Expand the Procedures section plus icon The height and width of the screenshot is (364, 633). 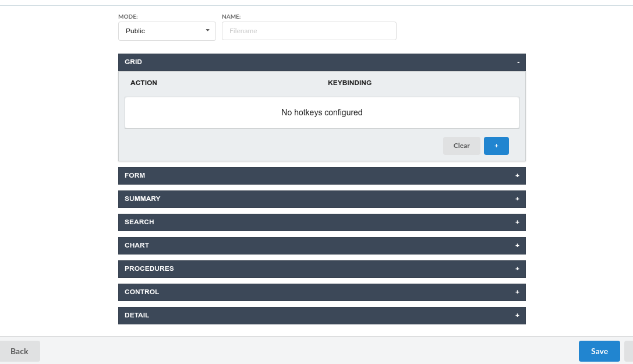click(517, 269)
